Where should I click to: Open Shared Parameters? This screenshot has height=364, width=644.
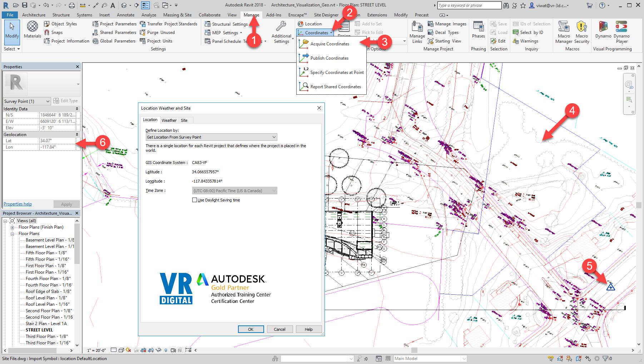point(114,33)
